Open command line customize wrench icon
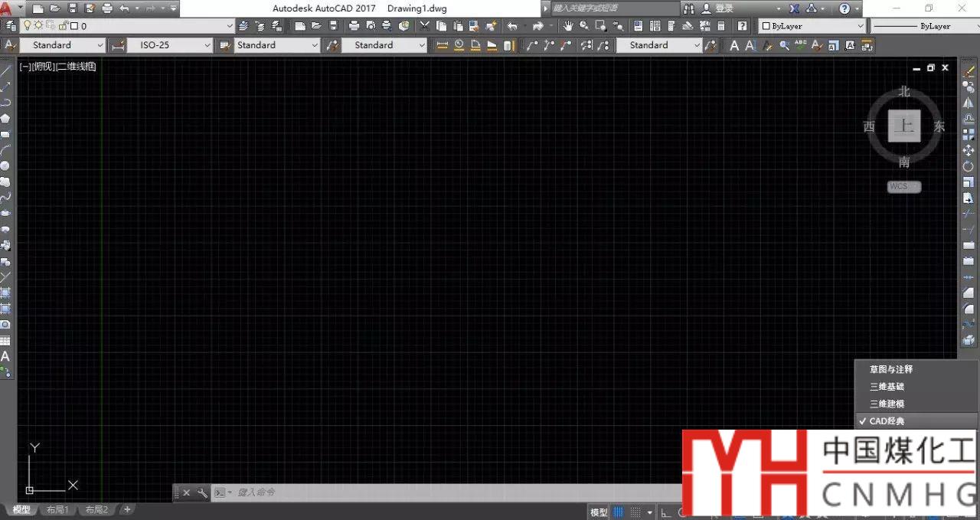Viewport: 980px width, 520px height. coord(202,493)
